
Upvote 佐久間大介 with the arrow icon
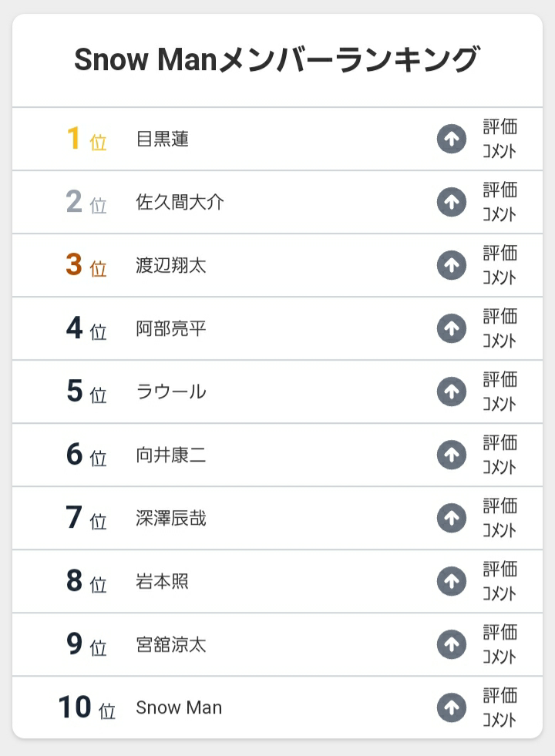(452, 202)
